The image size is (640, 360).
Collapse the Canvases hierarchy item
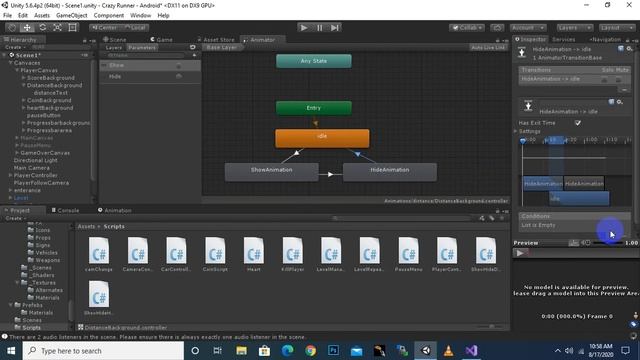[x=10, y=63]
